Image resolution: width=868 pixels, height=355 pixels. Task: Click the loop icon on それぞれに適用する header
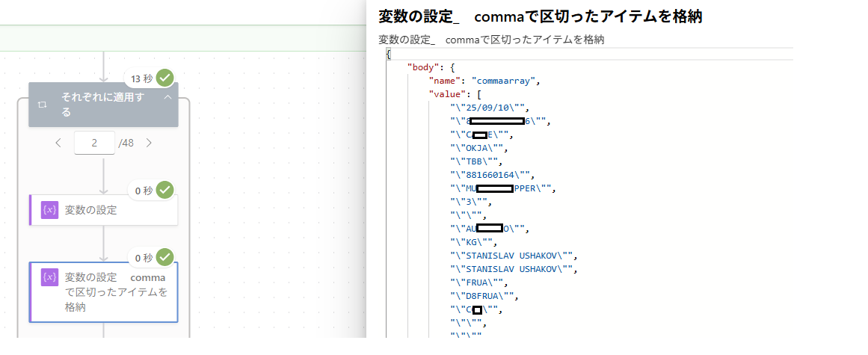click(42, 105)
